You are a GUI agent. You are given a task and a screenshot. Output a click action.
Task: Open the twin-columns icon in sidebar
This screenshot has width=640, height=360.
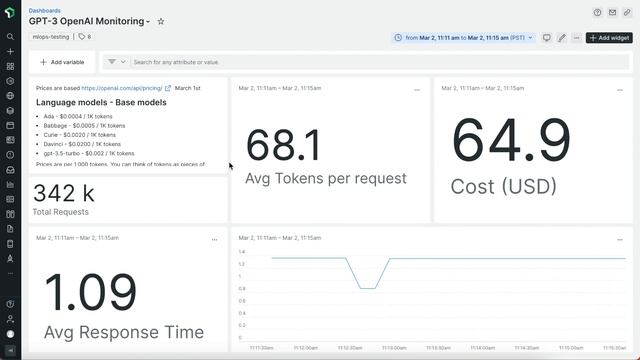[x=10, y=214]
